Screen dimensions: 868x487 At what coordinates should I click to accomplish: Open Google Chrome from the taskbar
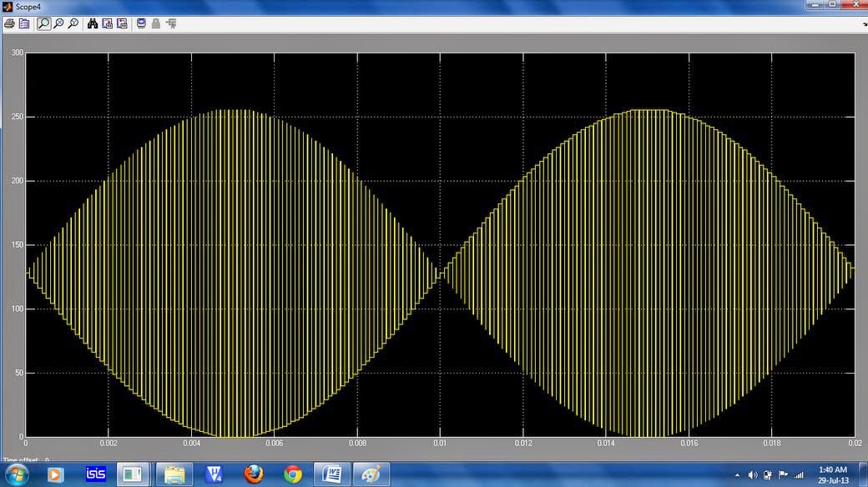[x=293, y=475]
